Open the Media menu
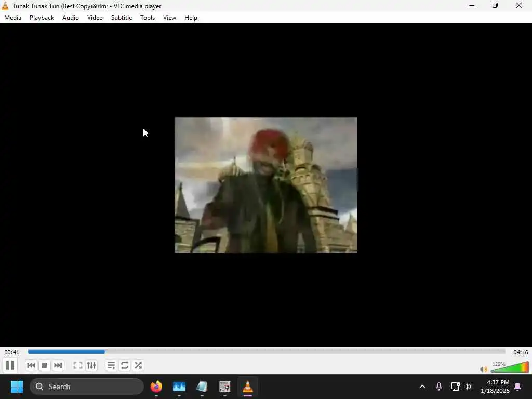The image size is (532, 399). (x=12, y=18)
